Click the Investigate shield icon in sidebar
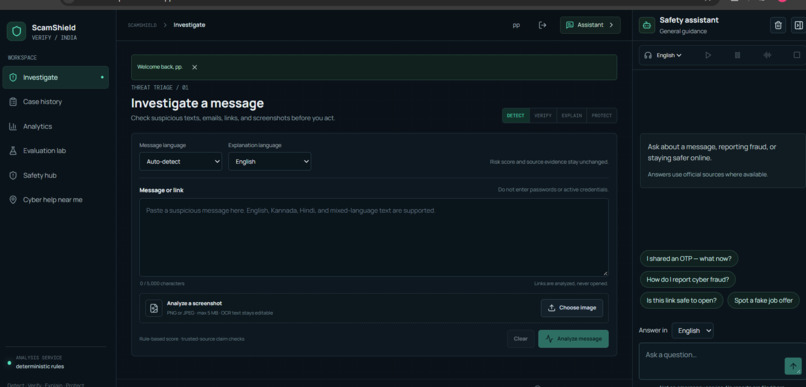 [13, 78]
